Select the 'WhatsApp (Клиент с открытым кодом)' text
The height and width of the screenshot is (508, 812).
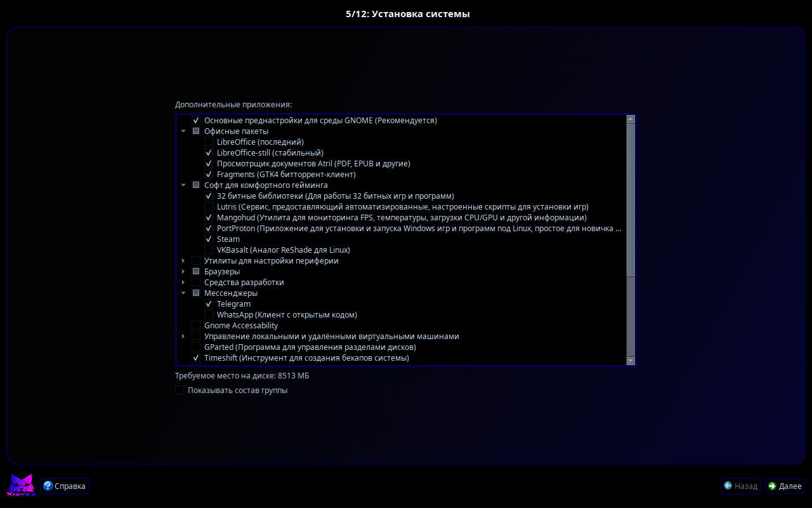[287, 315]
